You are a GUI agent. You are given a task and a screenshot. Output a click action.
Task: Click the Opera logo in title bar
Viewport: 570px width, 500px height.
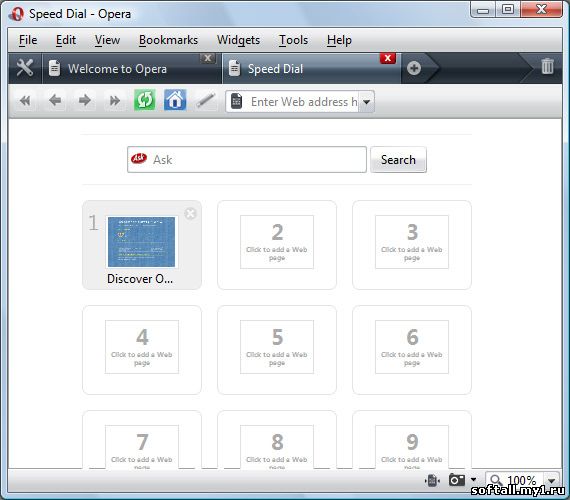coord(16,14)
